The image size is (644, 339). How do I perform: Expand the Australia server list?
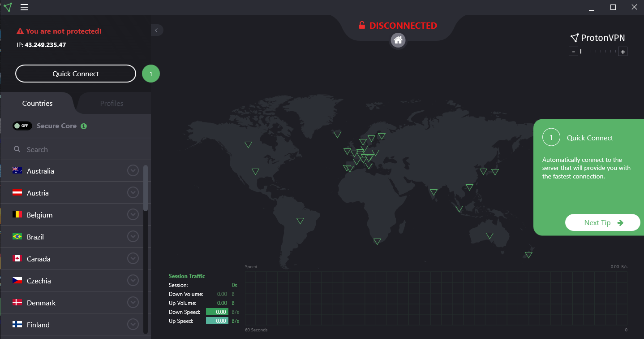133,170
